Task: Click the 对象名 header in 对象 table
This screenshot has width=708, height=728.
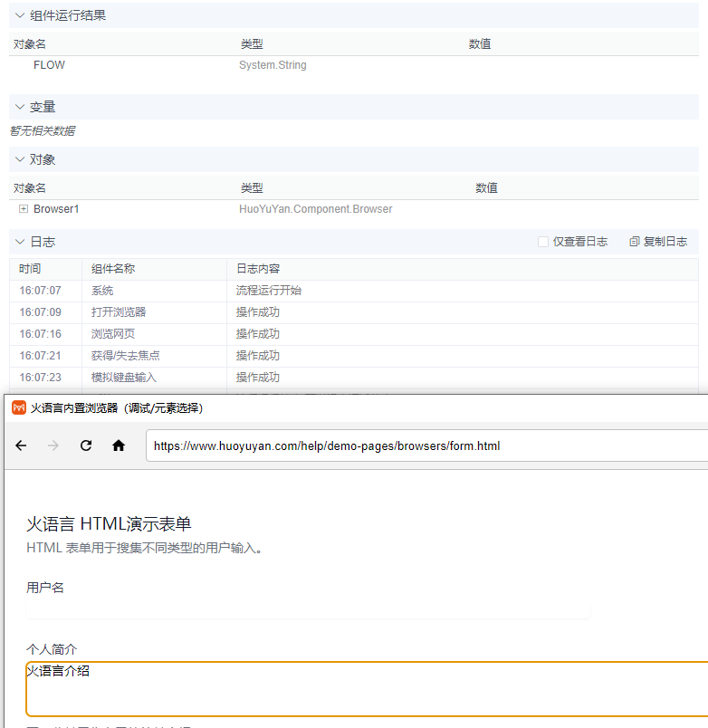Action: 30,188
